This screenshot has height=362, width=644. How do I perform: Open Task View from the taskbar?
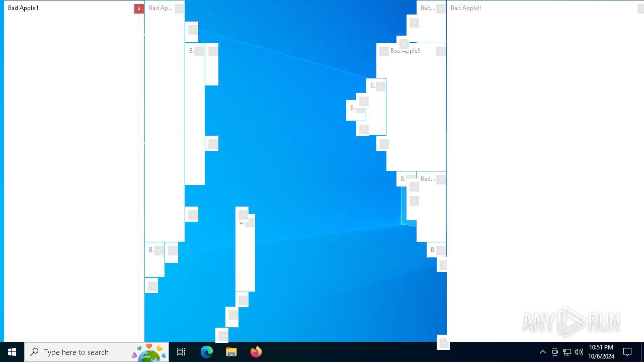pos(181,352)
